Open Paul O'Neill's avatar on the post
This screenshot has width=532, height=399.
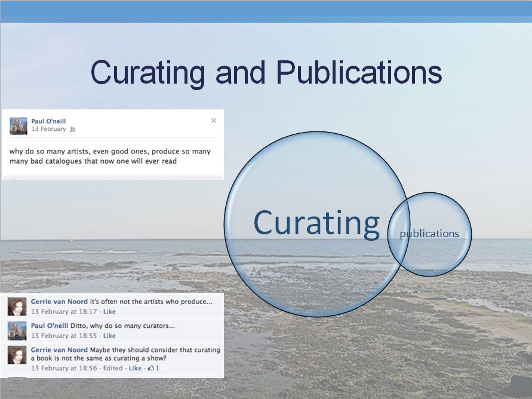(x=19, y=125)
